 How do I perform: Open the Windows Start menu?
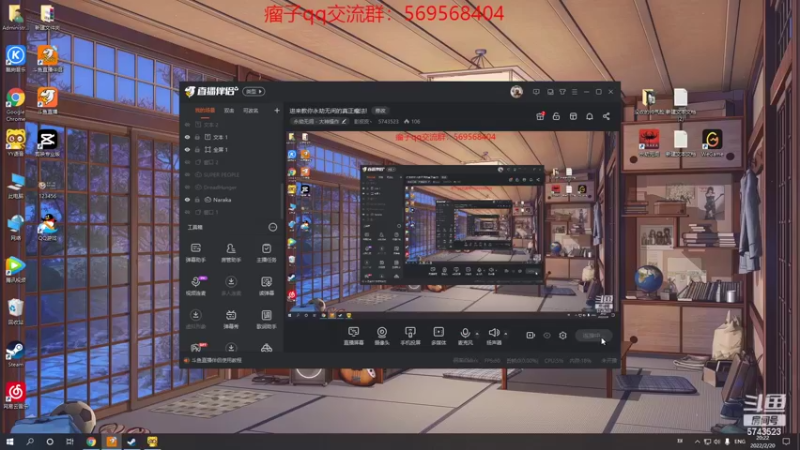pyautogui.click(x=10, y=442)
